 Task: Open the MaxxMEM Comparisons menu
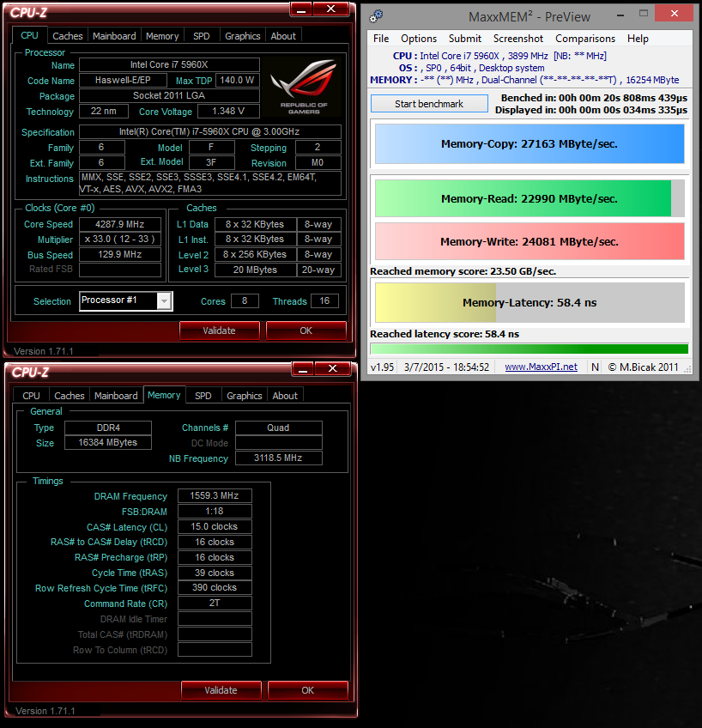pos(585,39)
